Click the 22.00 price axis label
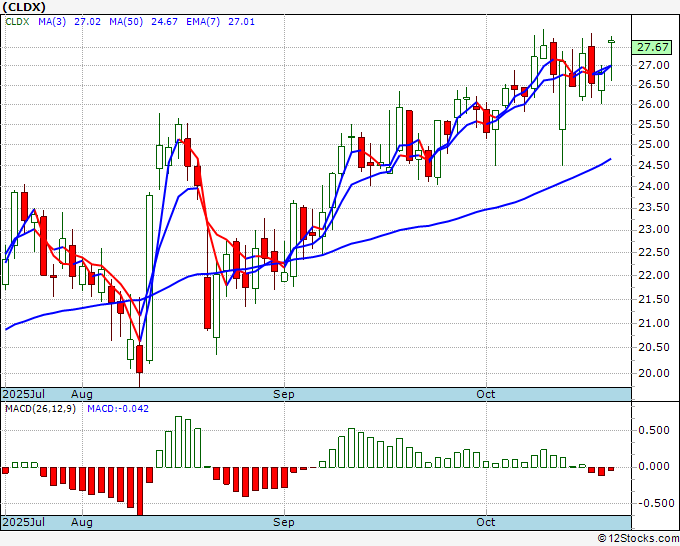Viewport: 680px width, 546px height. [x=654, y=275]
